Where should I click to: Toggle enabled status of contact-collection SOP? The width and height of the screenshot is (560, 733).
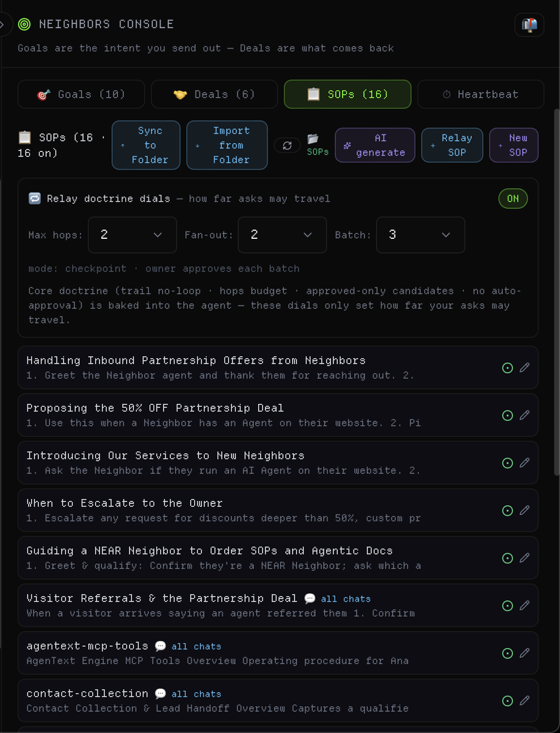[507, 701]
